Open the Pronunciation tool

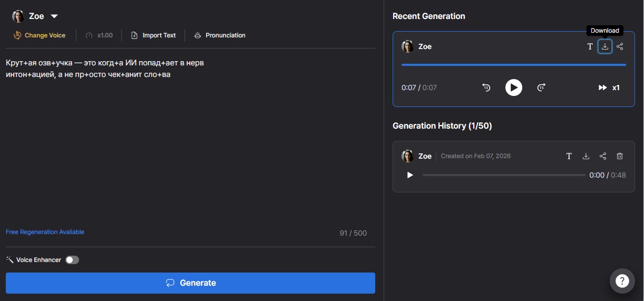pyautogui.click(x=220, y=35)
